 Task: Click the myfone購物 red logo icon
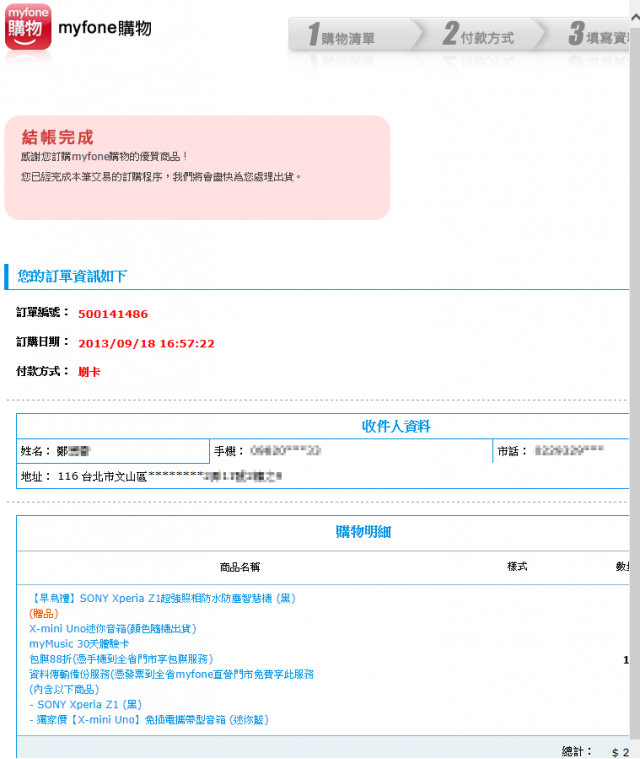tap(28, 27)
